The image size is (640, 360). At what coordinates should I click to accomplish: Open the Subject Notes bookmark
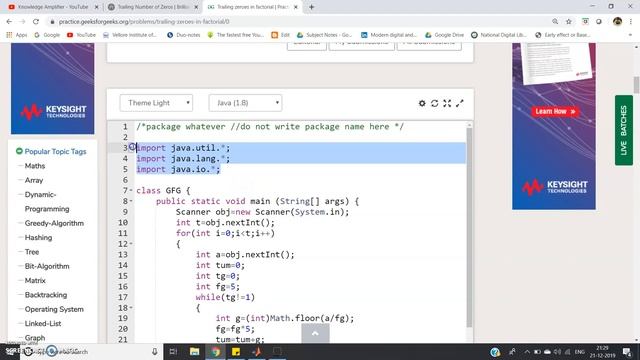[x=324, y=35]
